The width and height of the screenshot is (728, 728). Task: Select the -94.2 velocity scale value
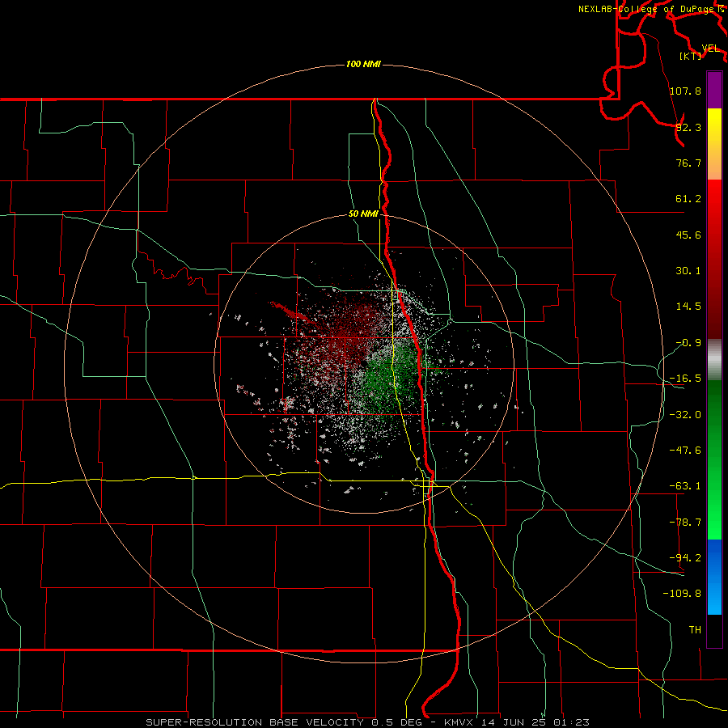pyautogui.click(x=685, y=557)
